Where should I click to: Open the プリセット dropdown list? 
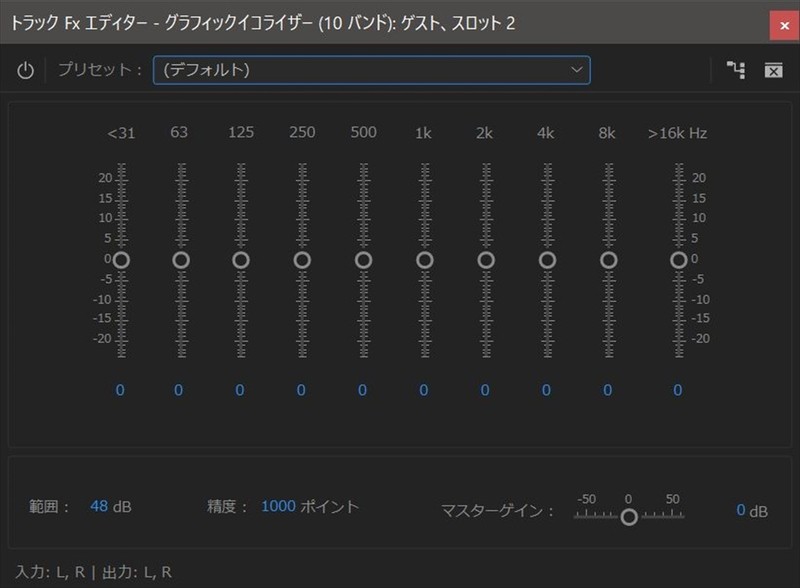coord(371,70)
